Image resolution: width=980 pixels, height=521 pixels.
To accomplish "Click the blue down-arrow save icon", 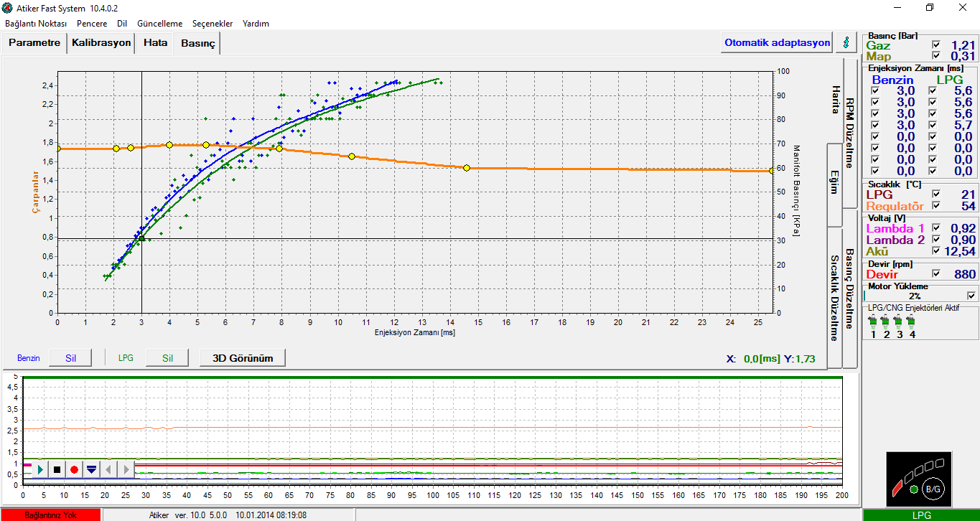I will [x=91, y=469].
